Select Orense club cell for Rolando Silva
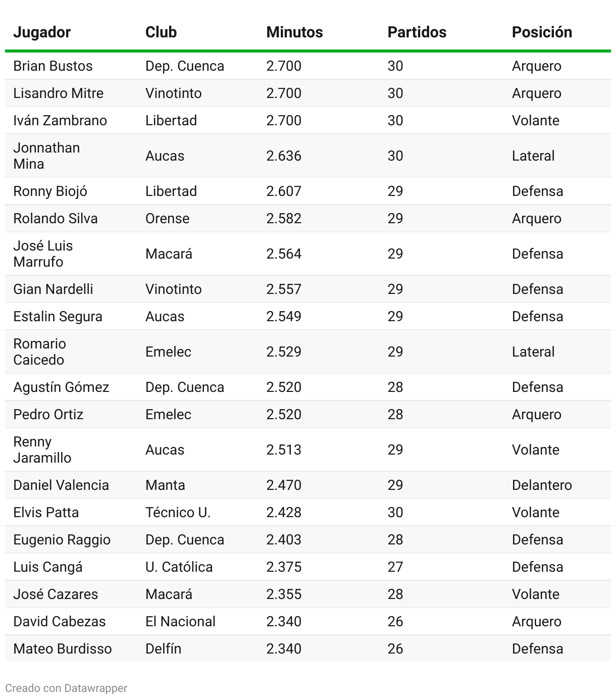The image size is (616, 700). tap(167, 219)
